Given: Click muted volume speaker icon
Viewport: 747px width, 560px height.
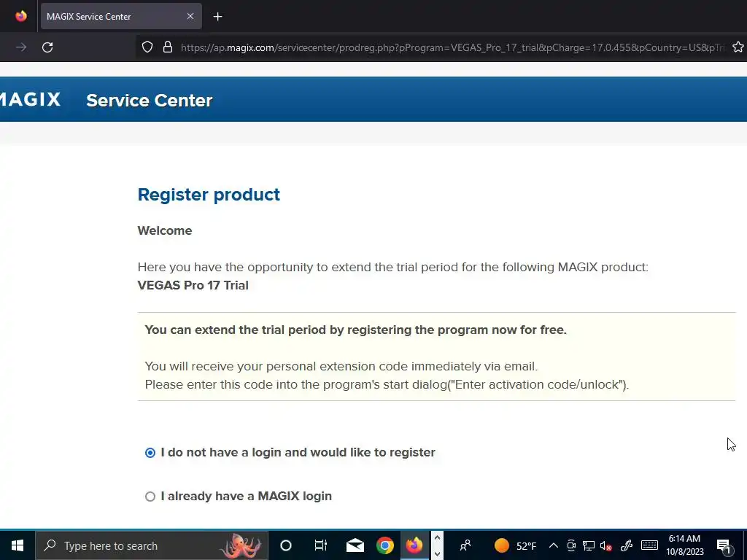Looking at the screenshot, I should tap(606, 545).
